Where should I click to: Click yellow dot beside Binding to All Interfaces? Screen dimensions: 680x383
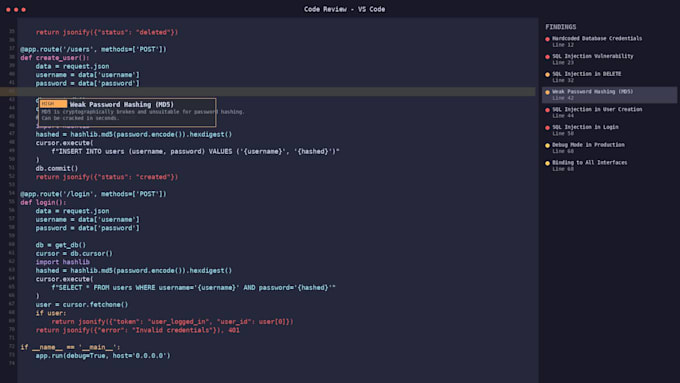coord(547,164)
